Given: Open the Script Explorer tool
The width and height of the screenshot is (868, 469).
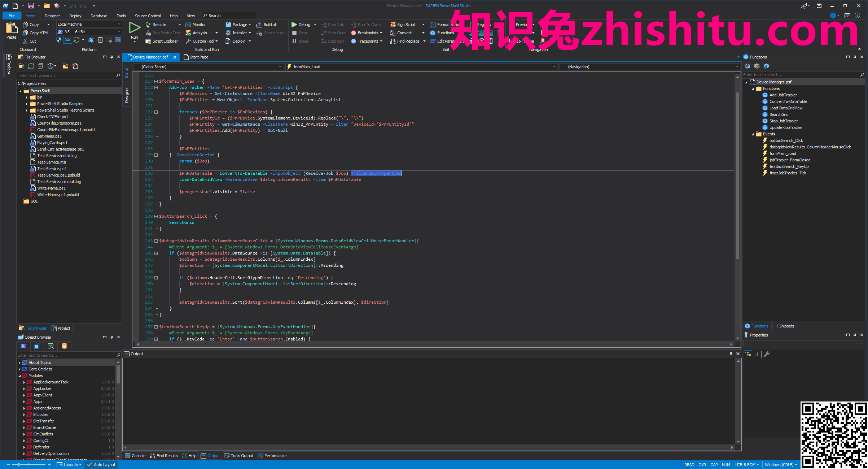Looking at the screenshot, I should tap(162, 41).
